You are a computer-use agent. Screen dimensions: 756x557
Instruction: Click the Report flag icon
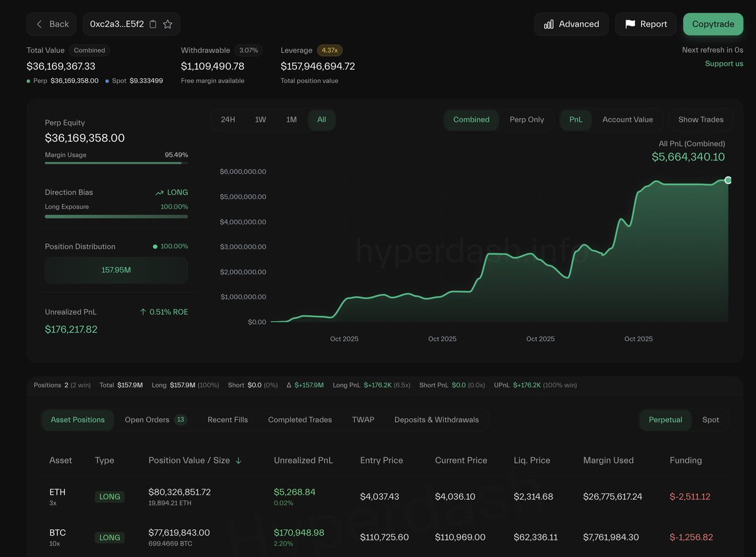(x=630, y=24)
